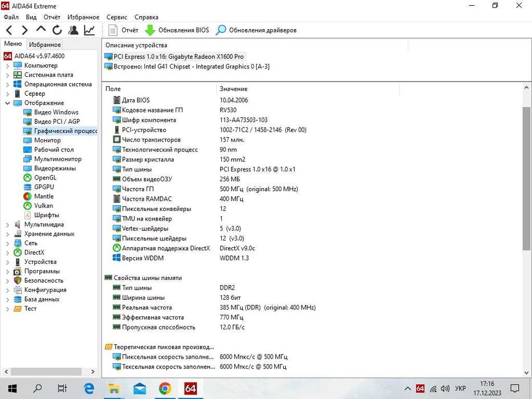Click the details pane scroll down arrow
The height and width of the screenshot is (399, 532).
tap(526, 373)
